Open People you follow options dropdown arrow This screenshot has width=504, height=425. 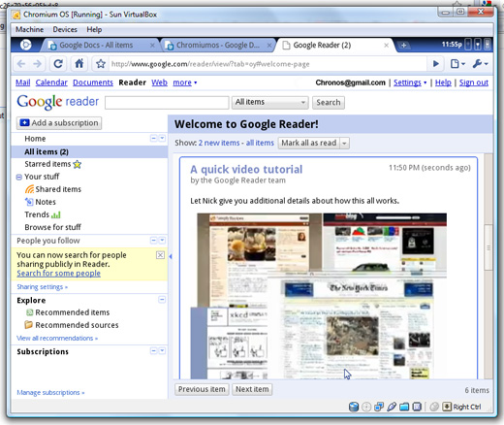162,241
